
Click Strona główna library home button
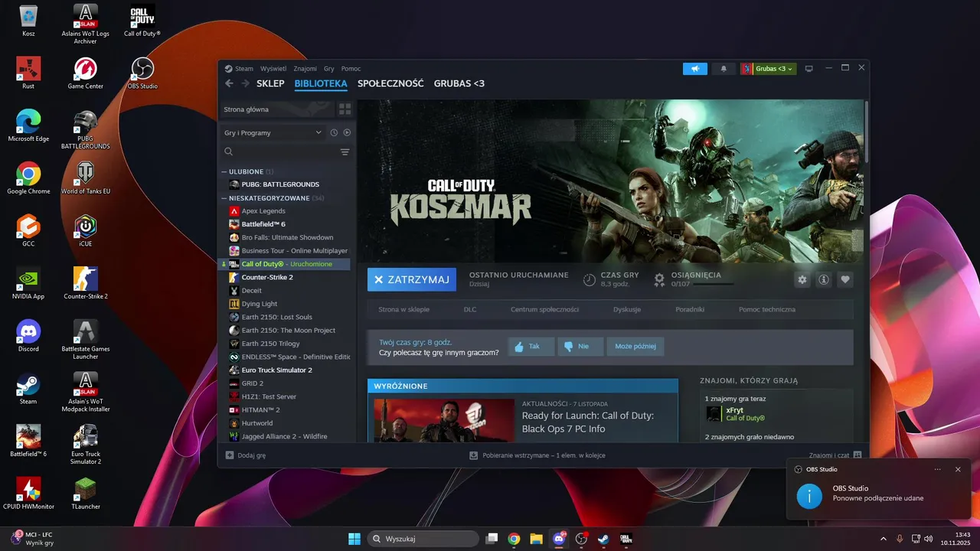276,109
